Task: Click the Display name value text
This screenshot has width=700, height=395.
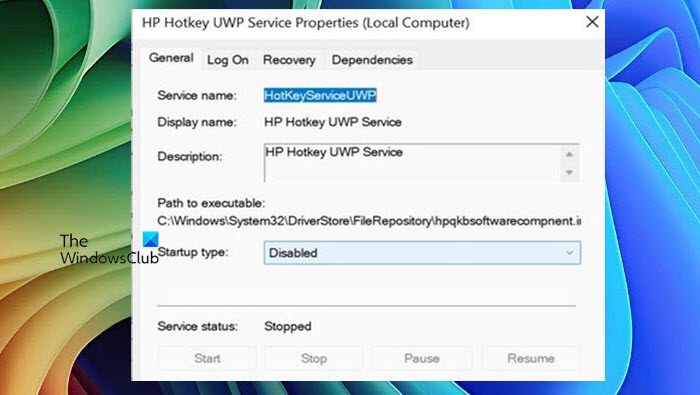Action: [333, 122]
